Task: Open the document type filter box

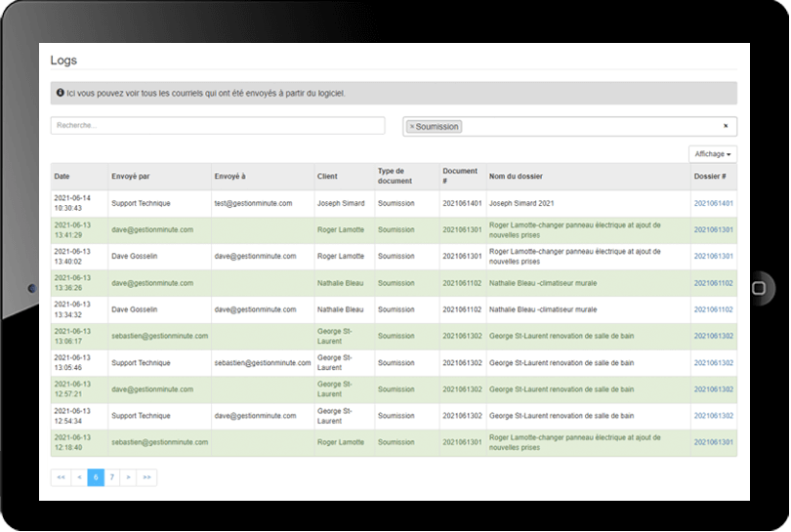Action: click(569, 127)
